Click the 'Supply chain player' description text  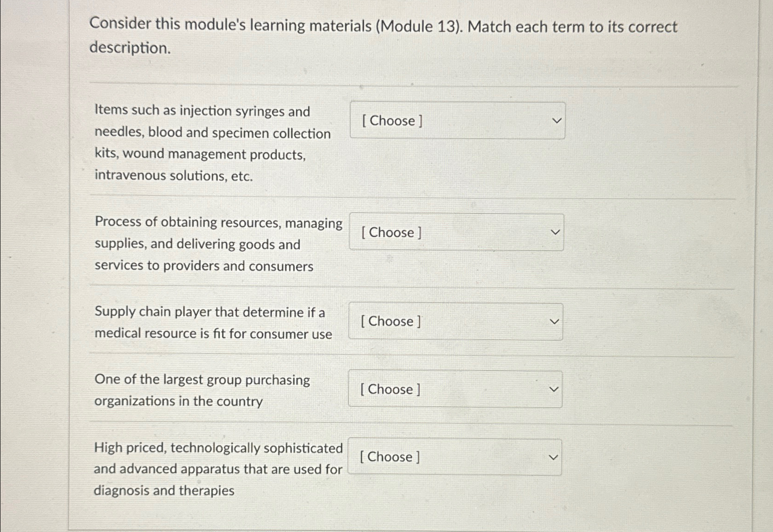coord(212,323)
